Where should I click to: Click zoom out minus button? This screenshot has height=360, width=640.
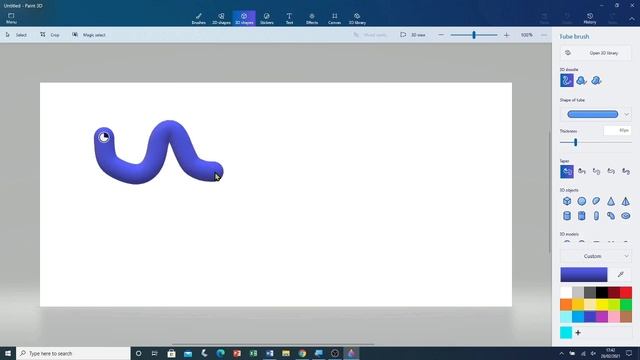pyautogui.click(x=441, y=35)
